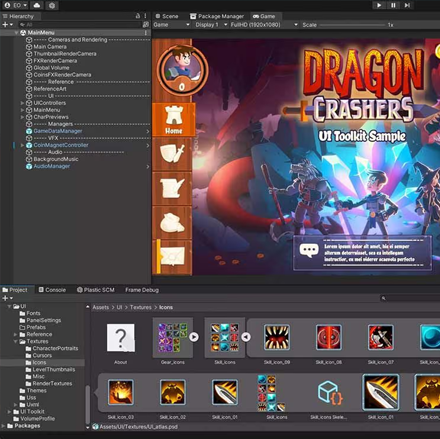
Task: Adjust the game view Scale slider
Action: (x=352, y=25)
